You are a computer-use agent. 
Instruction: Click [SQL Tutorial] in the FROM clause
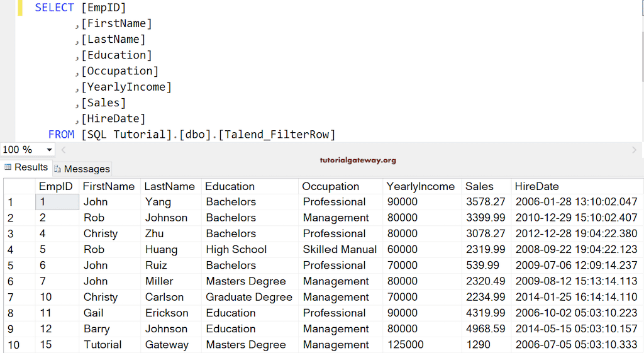pyautogui.click(x=126, y=135)
